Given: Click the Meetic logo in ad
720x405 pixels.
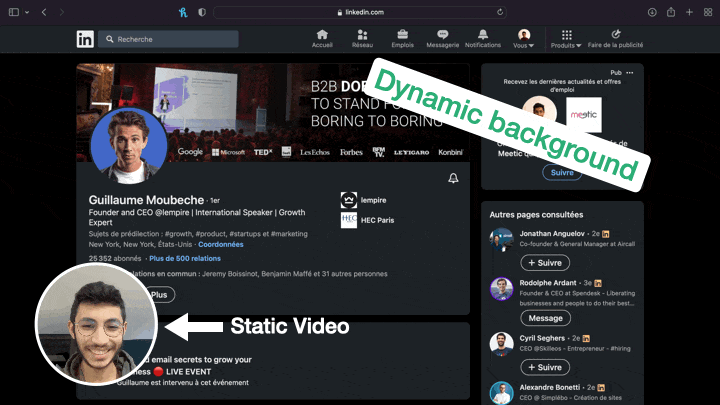Looking at the screenshot, I should pos(584,115).
